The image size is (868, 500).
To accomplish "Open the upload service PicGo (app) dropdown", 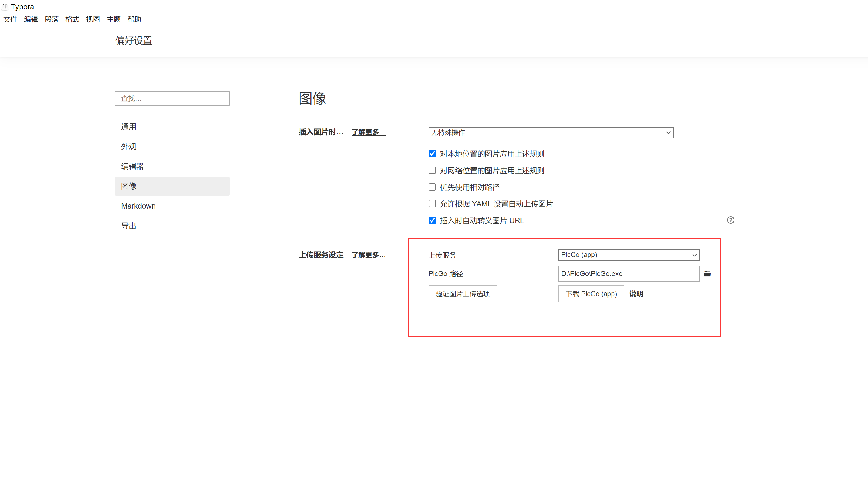I will 629,255.
